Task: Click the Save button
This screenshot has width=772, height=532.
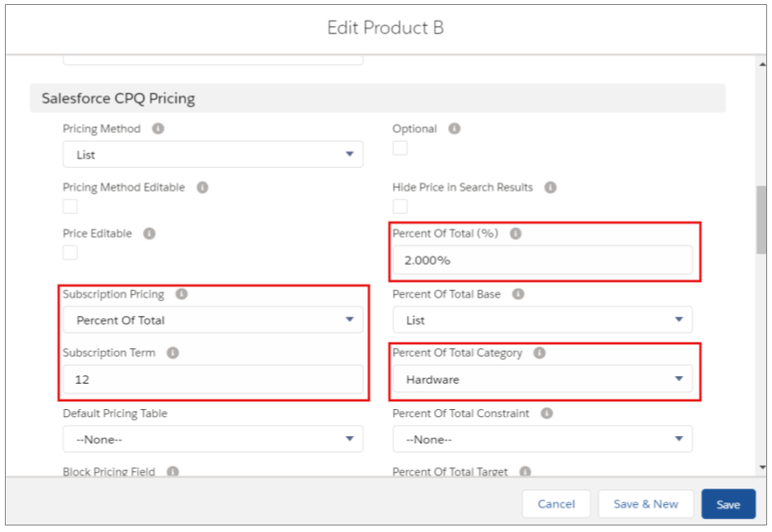Action: coord(729,504)
